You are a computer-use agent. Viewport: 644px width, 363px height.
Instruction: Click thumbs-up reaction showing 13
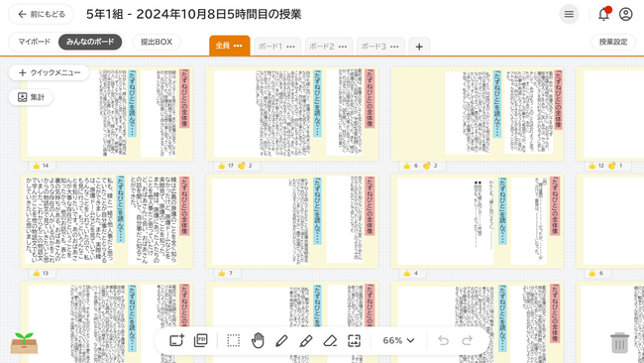coord(41,274)
